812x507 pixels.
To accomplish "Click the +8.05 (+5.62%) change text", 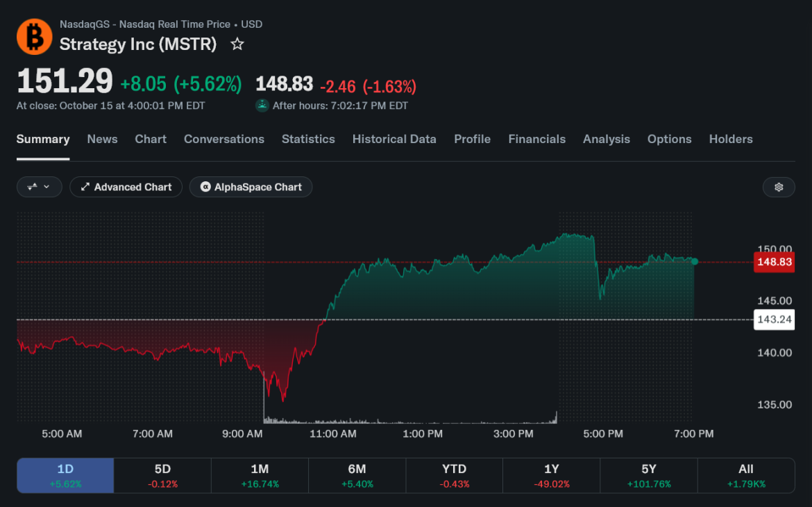I will pos(180,84).
